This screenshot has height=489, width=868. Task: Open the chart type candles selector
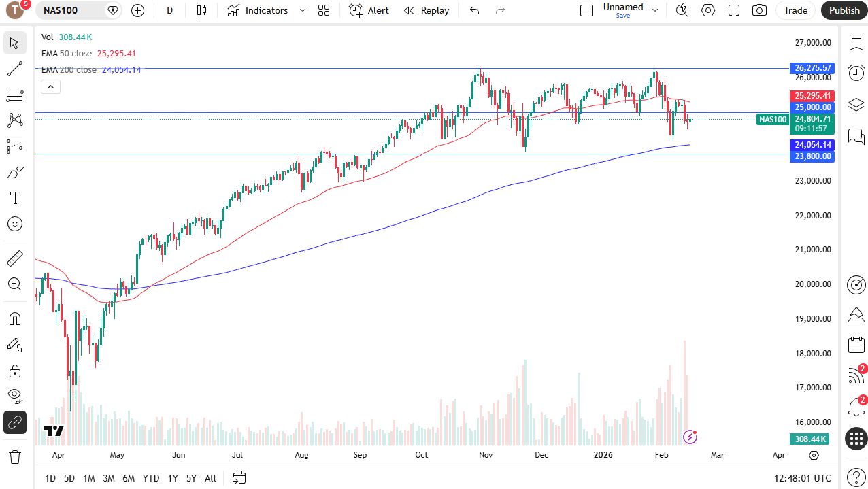pos(201,10)
